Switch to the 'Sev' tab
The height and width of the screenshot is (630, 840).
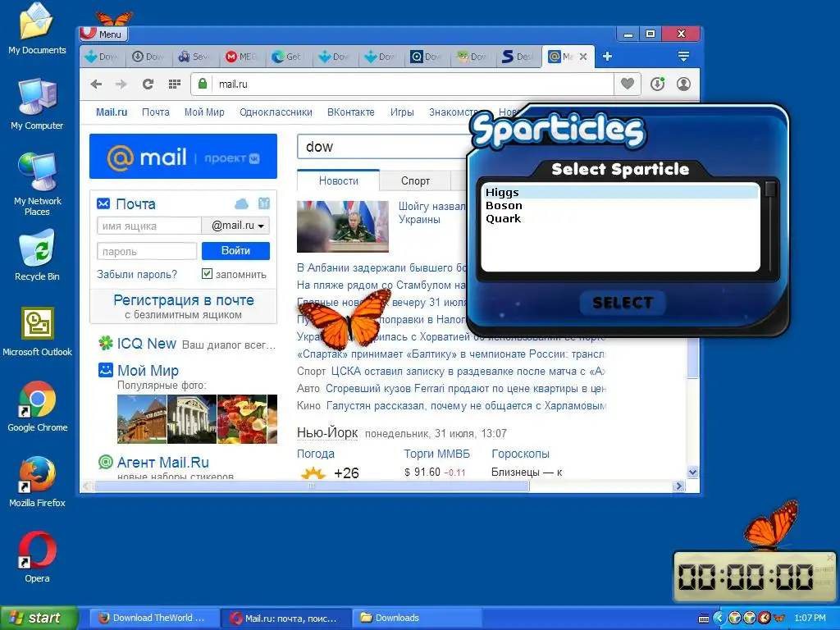pos(194,57)
